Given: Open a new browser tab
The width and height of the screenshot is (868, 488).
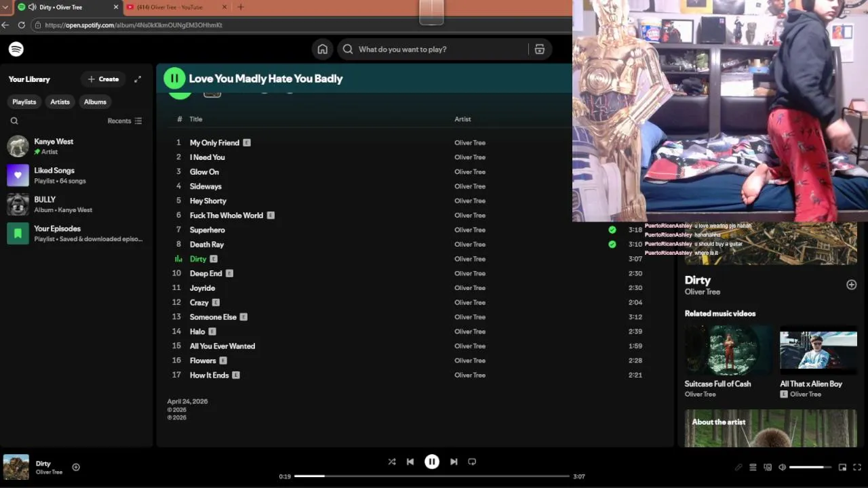Looking at the screenshot, I should pyautogui.click(x=240, y=7).
